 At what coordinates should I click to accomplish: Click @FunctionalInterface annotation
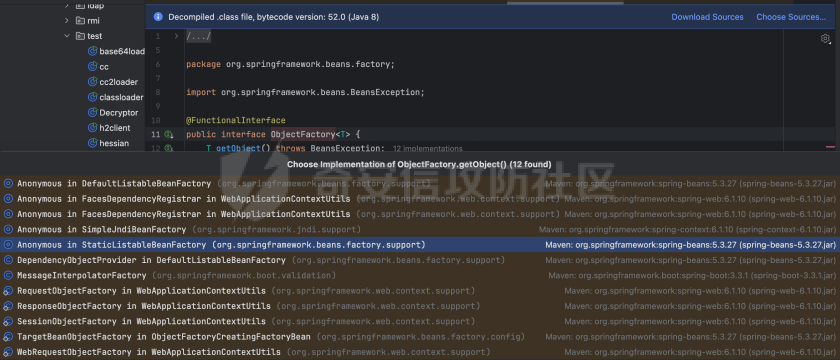coord(236,121)
